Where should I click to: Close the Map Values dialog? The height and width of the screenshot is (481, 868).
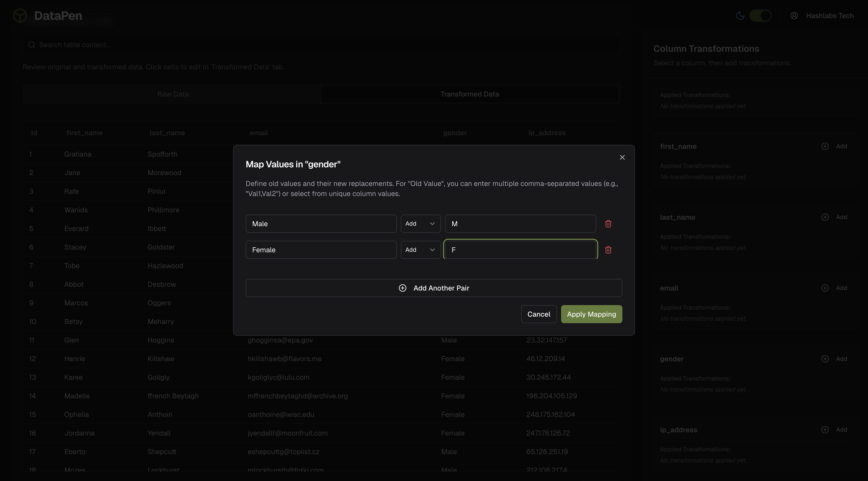(x=622, y=157)
